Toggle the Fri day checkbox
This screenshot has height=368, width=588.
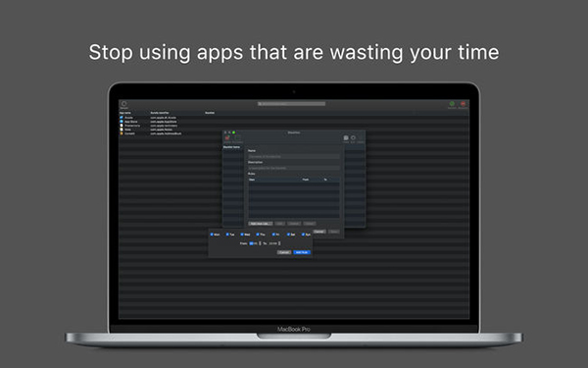(273, 235)
